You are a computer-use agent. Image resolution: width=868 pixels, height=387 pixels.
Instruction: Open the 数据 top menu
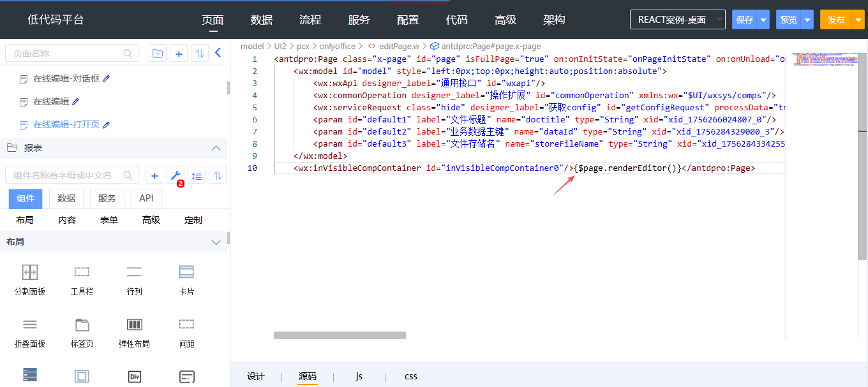[x=262, y=20]
